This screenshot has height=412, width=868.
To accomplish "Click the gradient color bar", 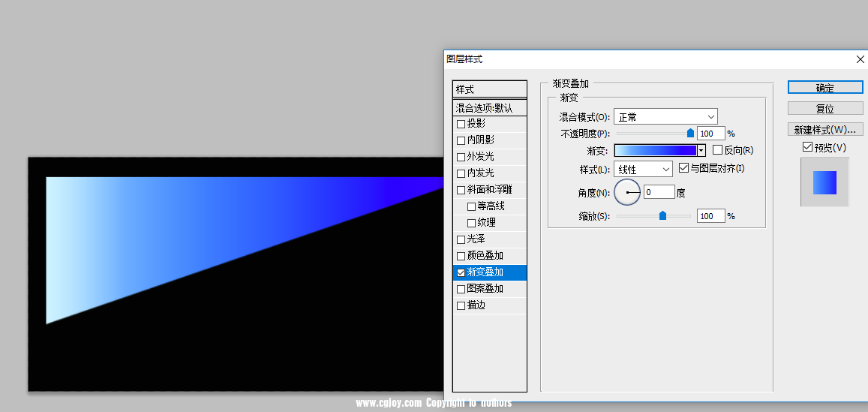I will (x=655, y=150).
